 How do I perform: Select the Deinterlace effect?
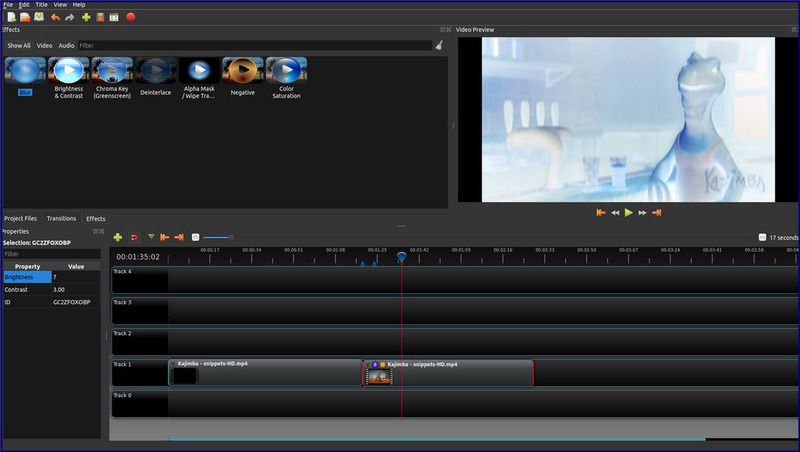(x=156, y=77)
